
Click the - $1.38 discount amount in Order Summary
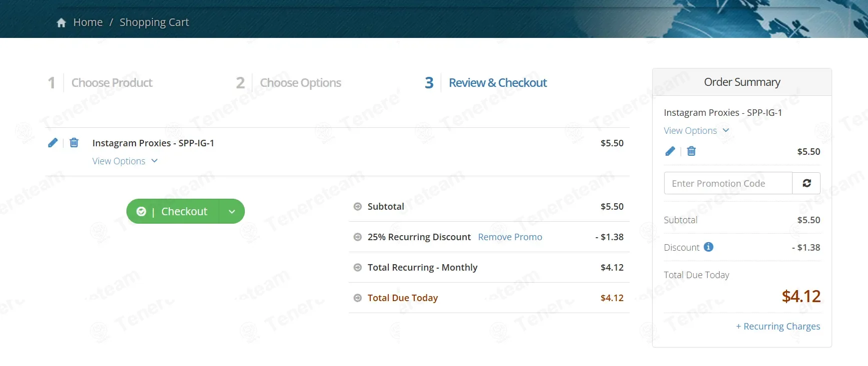click(x=806, y=248)
